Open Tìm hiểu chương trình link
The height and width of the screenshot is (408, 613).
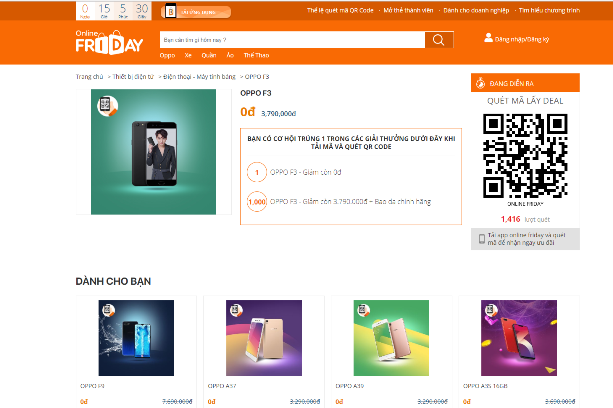pyautogui.click(x=549, y=10)
